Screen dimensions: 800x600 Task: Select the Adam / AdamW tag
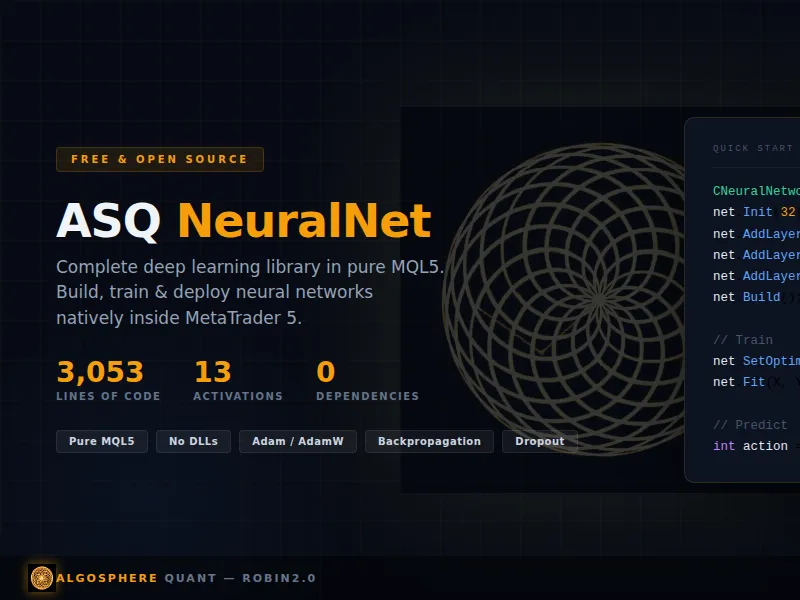point(297,441)
